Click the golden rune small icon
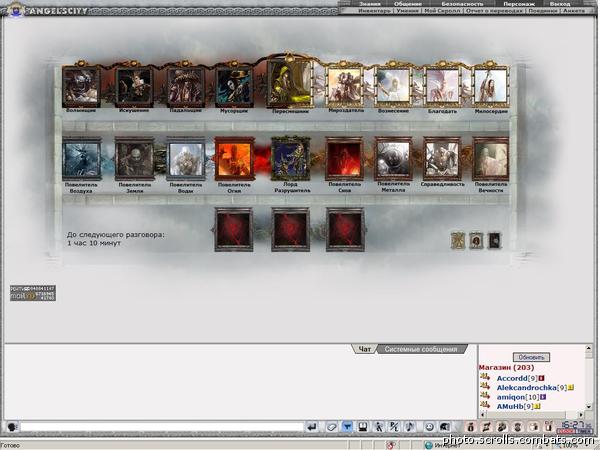The height and width of the screenshot is (450, 600). tap(458, 241)
